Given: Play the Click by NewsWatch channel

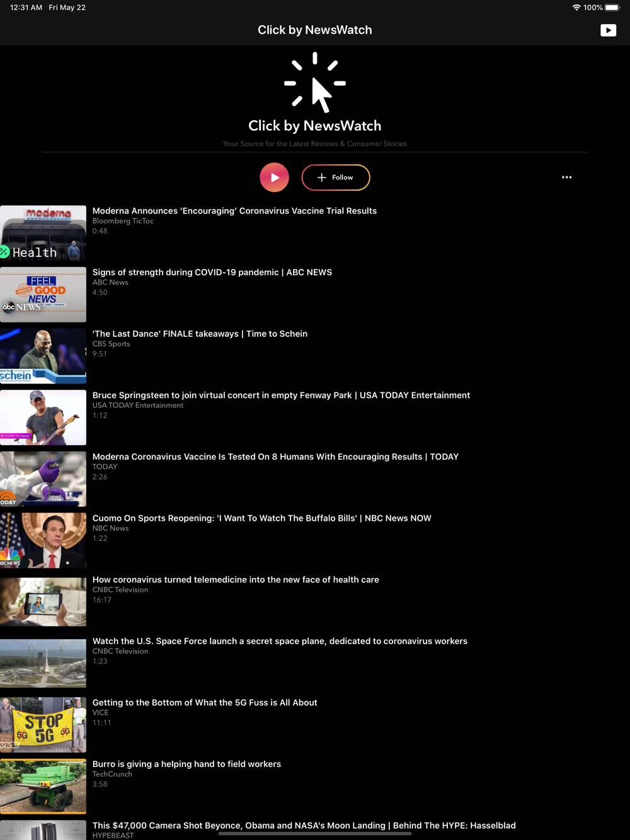Looking at the screenshot, I should tap(275, 178).
